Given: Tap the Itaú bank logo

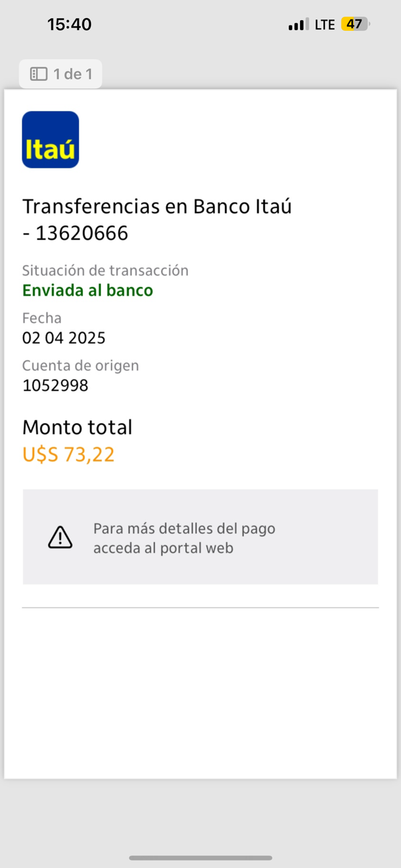Looking at the screenshot, I should (50, 139).
